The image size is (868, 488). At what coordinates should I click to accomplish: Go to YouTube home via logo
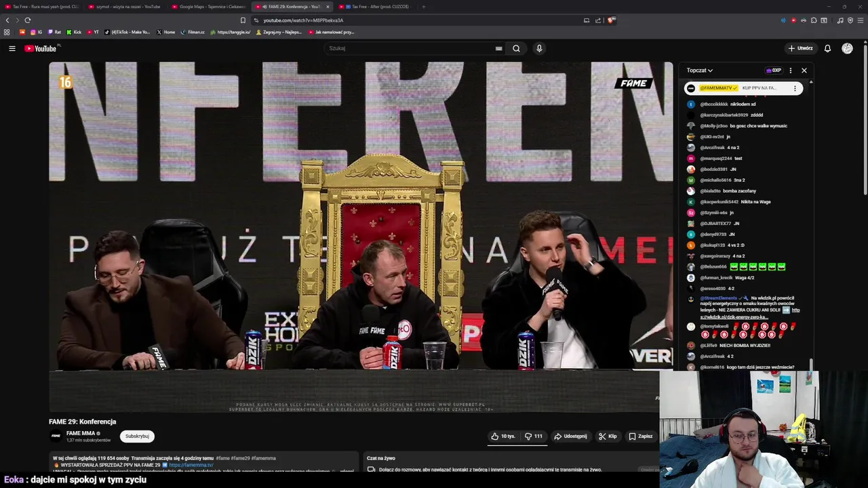click(41, 48)
